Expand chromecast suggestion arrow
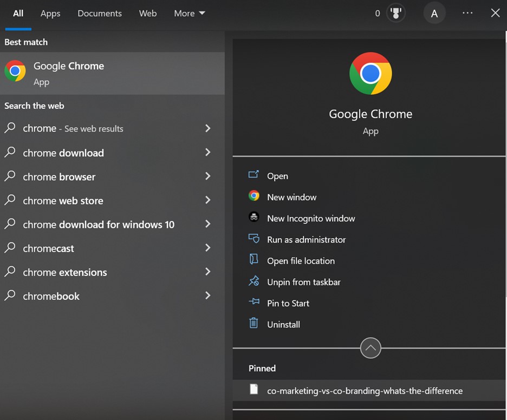This screenshot has width=507, height=420. (x=207, y=248)
